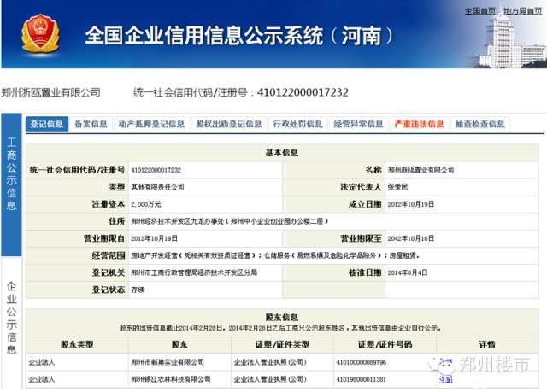547x392 pixels.
Task: Click the 股东类型 column header
Action: (77, 345)
